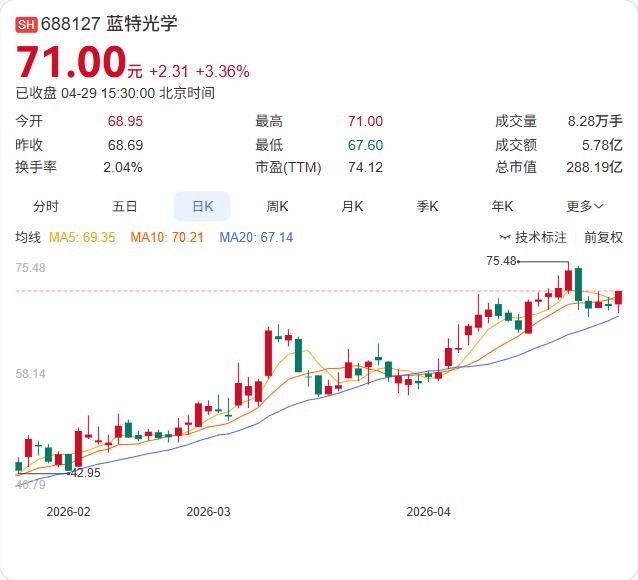The width and height of the screenshot is (638, 580).
Task: Click the 75.48 price axis label at left
Action: (31, 268)
